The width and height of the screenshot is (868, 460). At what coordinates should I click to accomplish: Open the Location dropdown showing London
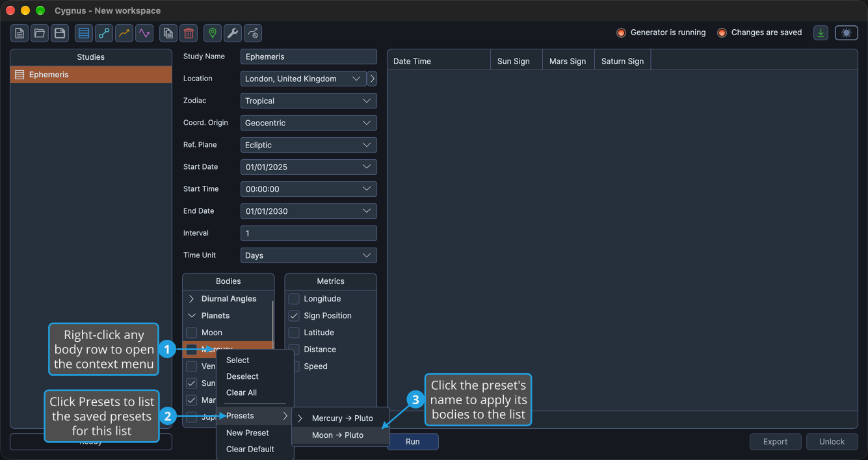pos(303,79)
